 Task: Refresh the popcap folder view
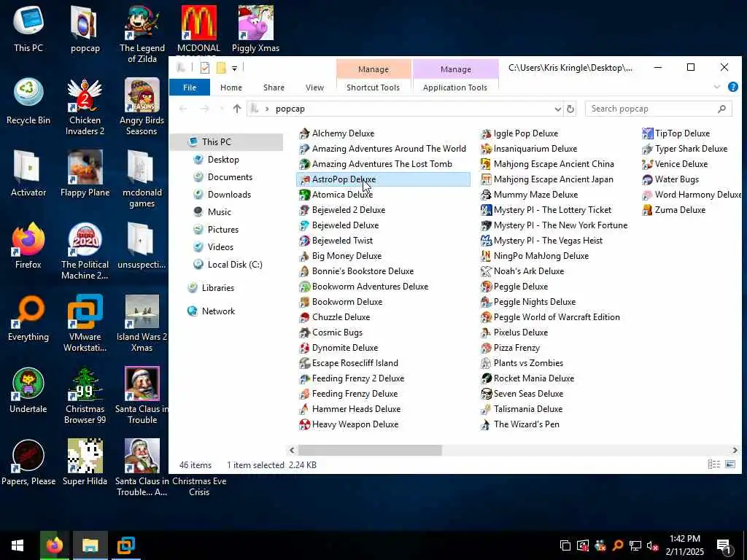[x=570, y=109]
